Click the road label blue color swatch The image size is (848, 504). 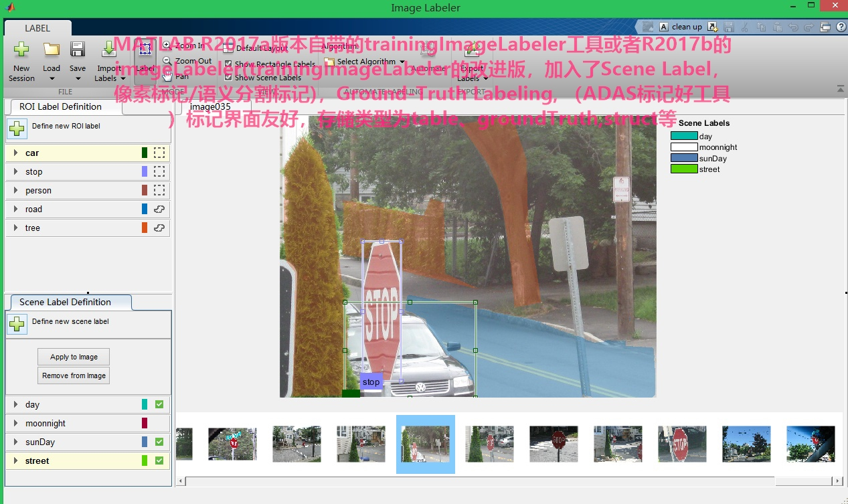[x=145, y=209]
